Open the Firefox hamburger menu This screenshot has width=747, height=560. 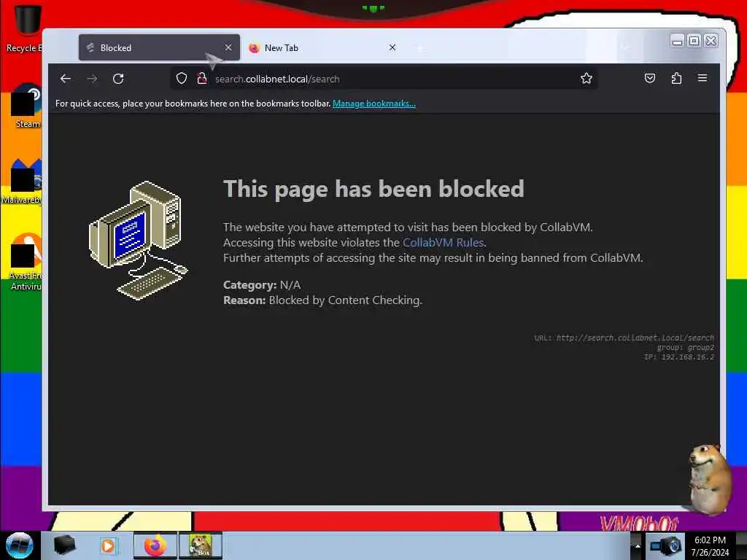click(x=703, y=78)
